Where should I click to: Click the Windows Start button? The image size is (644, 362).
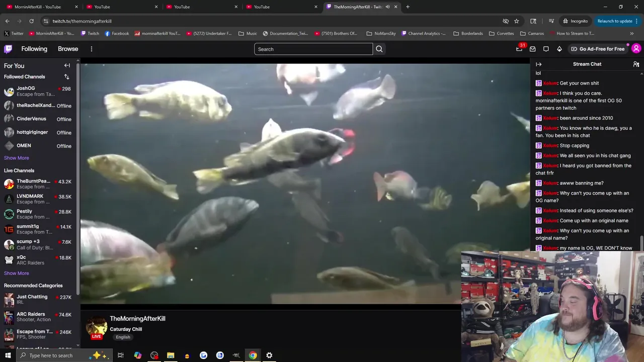pyautogui.click(x=8, y=355)
